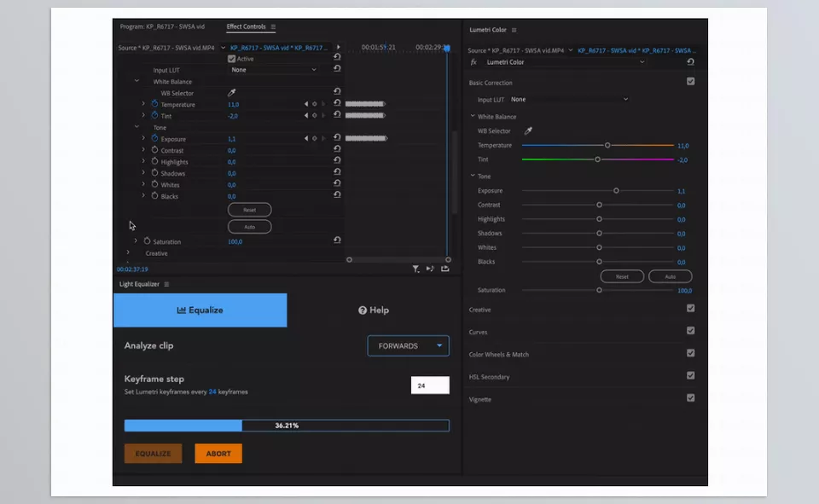The image size is (819, 504).
Task: Switch to the Program KP_R6717 monitor tab
Action: pyautogui.click(x=162, y=26)
